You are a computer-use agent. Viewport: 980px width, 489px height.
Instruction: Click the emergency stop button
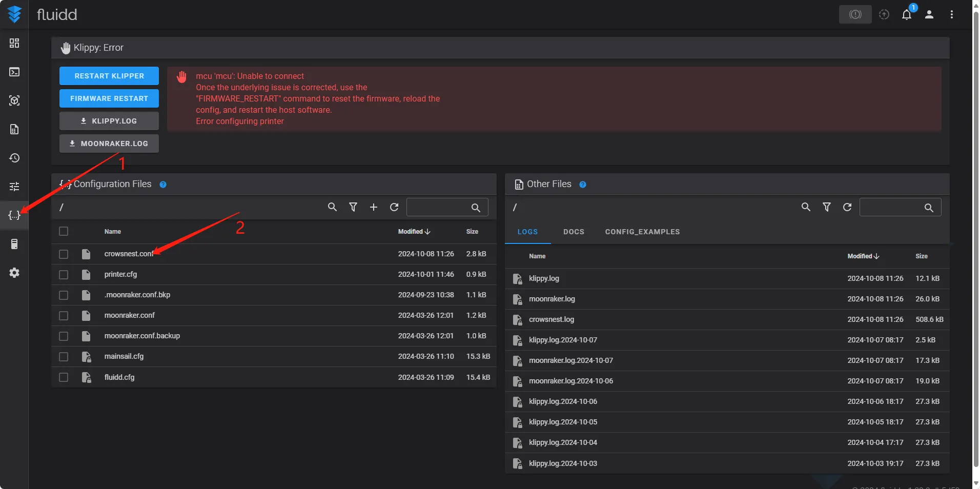pos(855,14)
